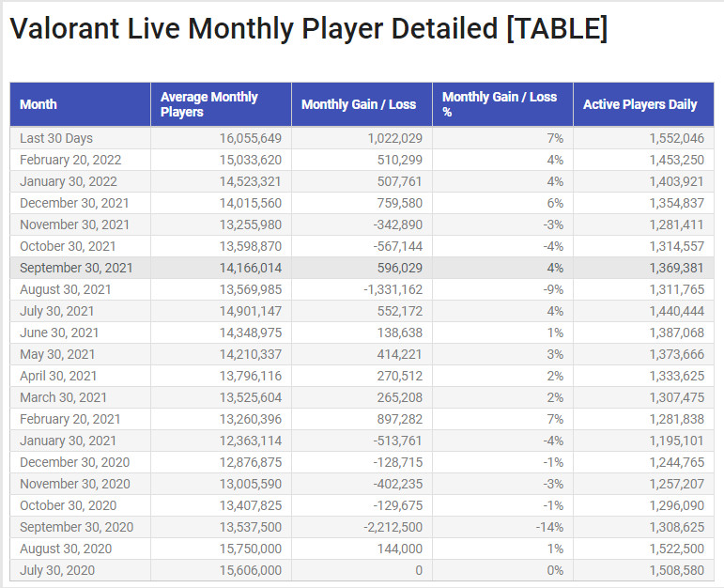The height and width of the screenshot is (588, 724).
Task: Select average players value 15,033,620
Action: click(x=251, y=160)
